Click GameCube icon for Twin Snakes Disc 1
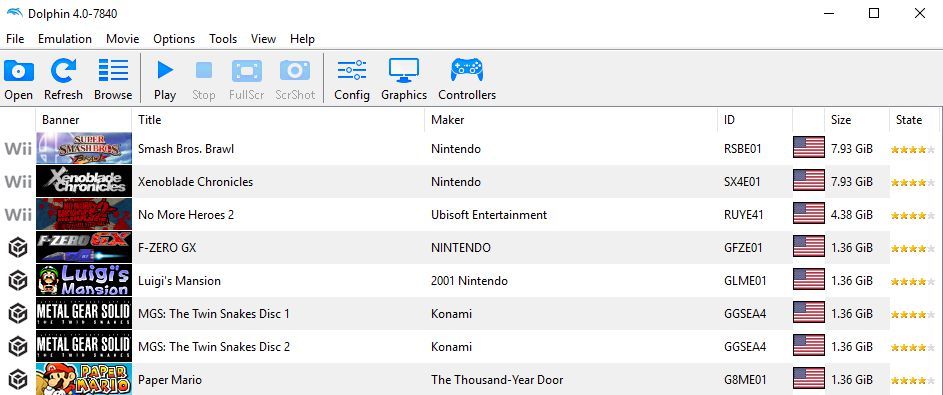The image size is (943, 395). (18, 314)
